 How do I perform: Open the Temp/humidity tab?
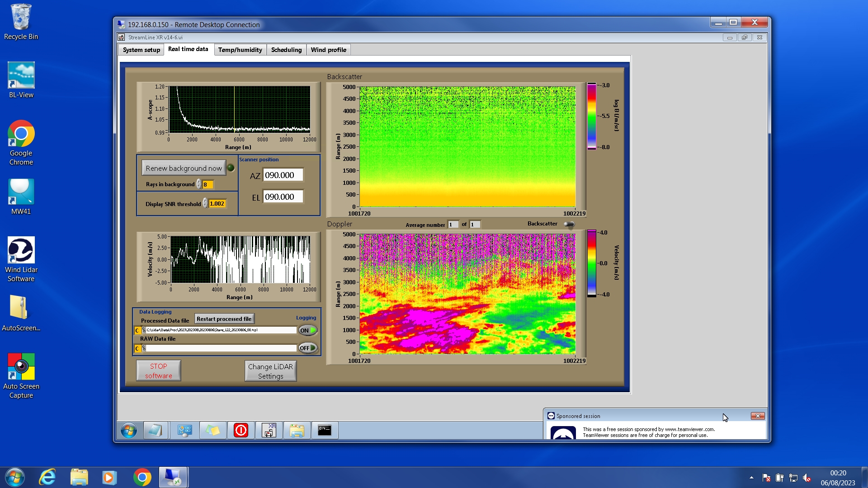pyautogui.click(x=240, y=50)
